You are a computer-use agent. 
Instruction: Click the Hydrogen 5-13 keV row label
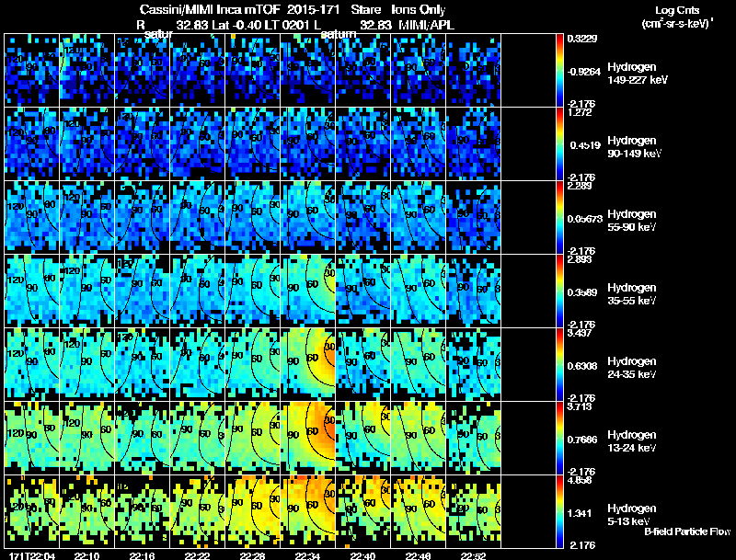(632, 515)
